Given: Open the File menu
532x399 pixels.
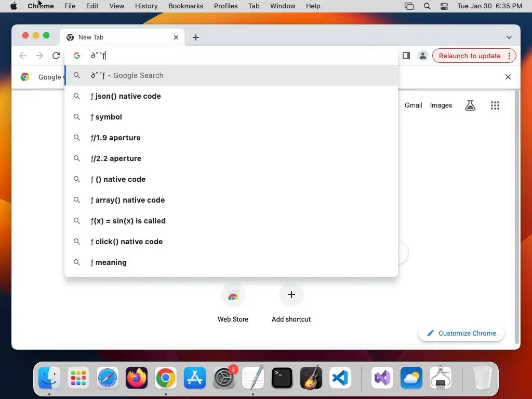Looking at the screenshot, I should point(70,6).
